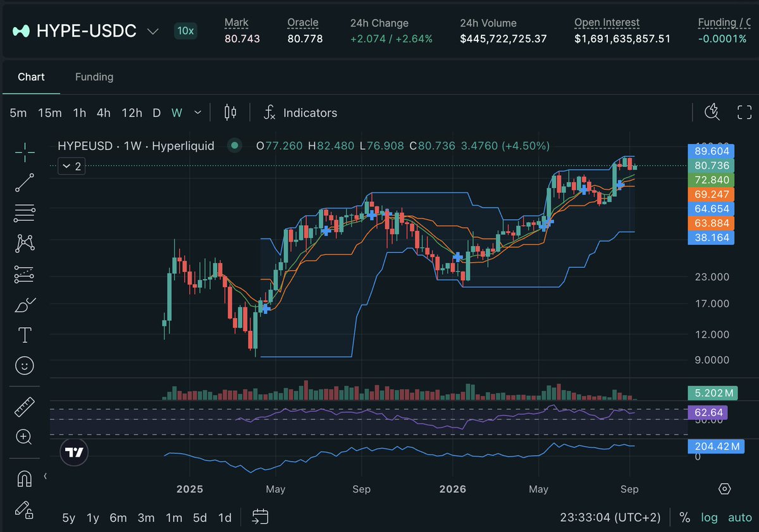The width and height of the screenshot is (759, 532).
Task: Click the 80.736 current price label
Action: coord(711,165)
